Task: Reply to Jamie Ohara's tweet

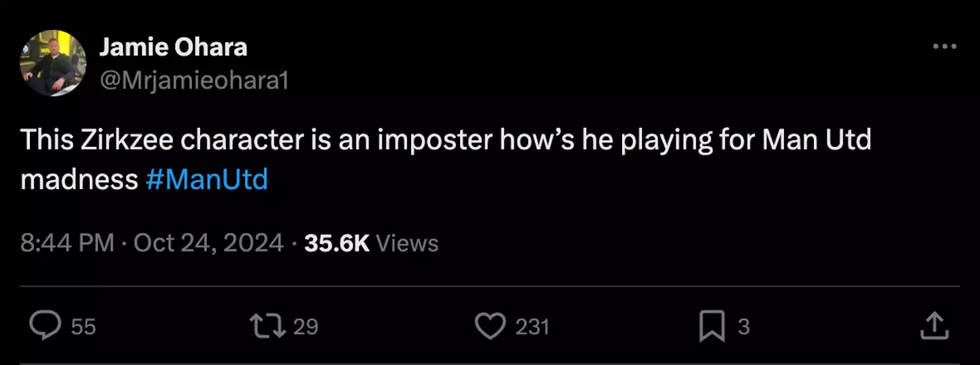Action: 46,327
